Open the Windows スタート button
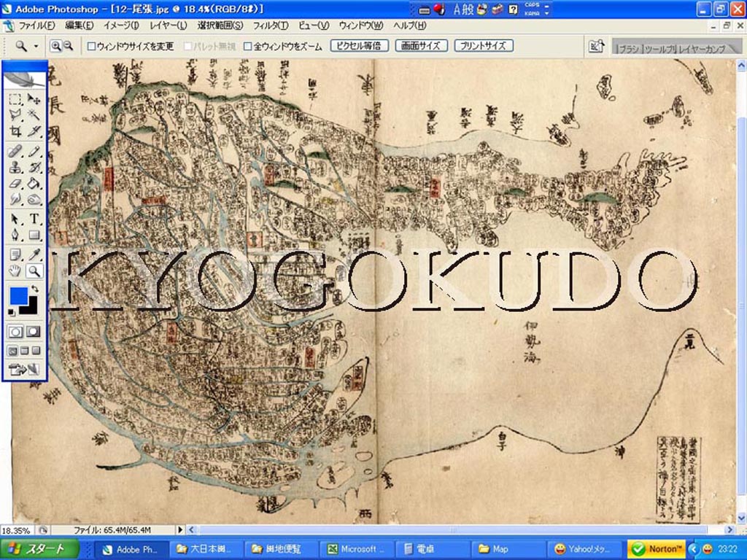This screenshot has height=560, width=747. coord(39,549)
